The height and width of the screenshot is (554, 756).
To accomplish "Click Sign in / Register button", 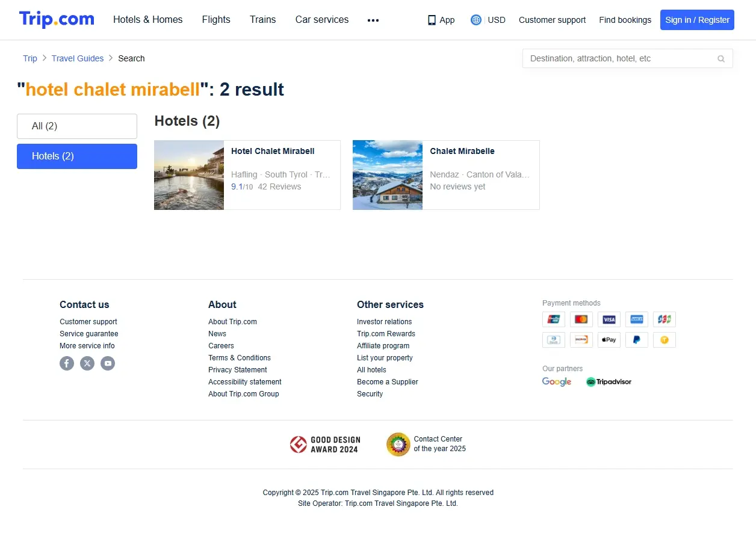I will [x=697, y=20].
